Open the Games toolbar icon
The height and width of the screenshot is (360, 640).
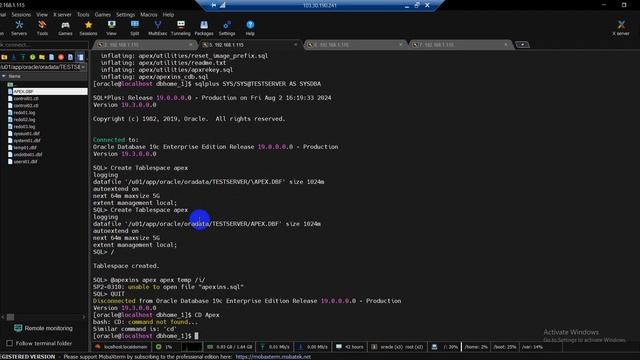point(65,28)
